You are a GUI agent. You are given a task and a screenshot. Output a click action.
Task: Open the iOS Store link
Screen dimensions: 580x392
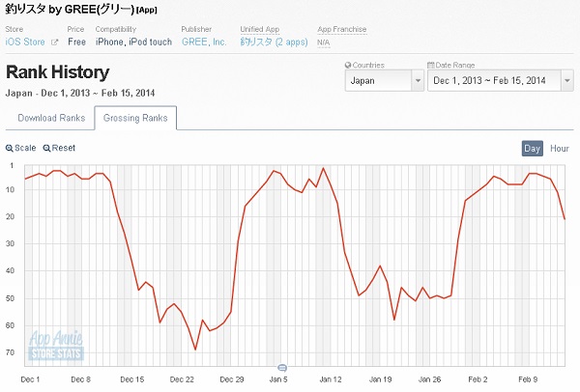pyautogui.click(x=26, y=42)
